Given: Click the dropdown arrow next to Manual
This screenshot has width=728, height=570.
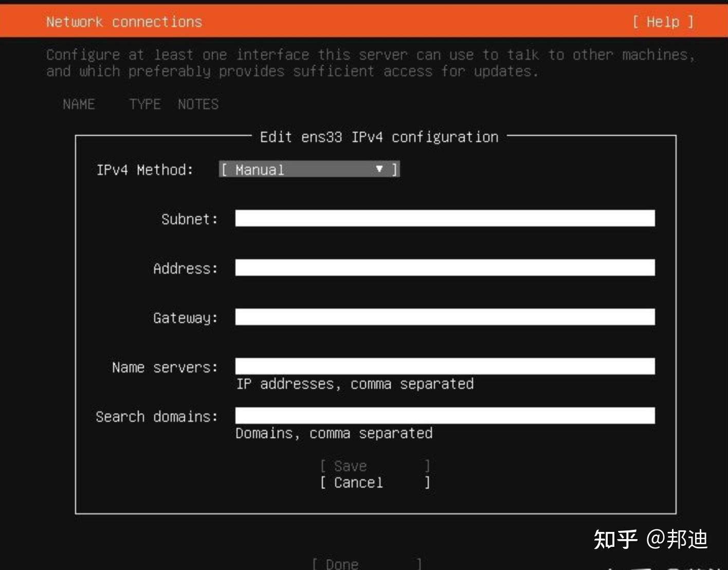Looking at the screenshot, I should 379,169.
